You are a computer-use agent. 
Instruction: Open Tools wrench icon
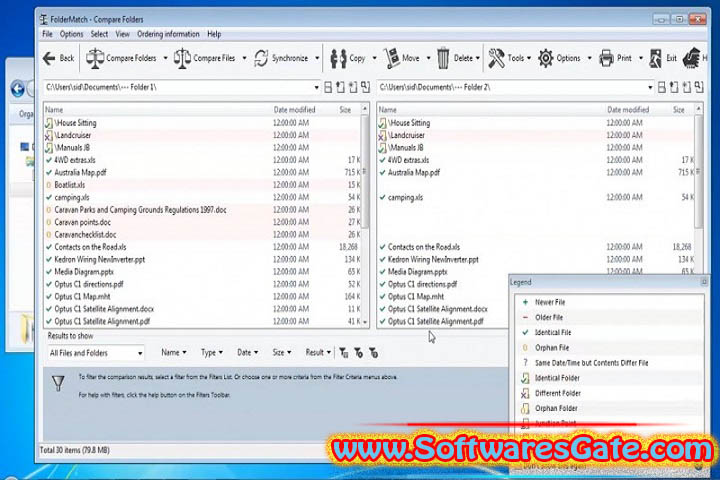click(496, 58)
